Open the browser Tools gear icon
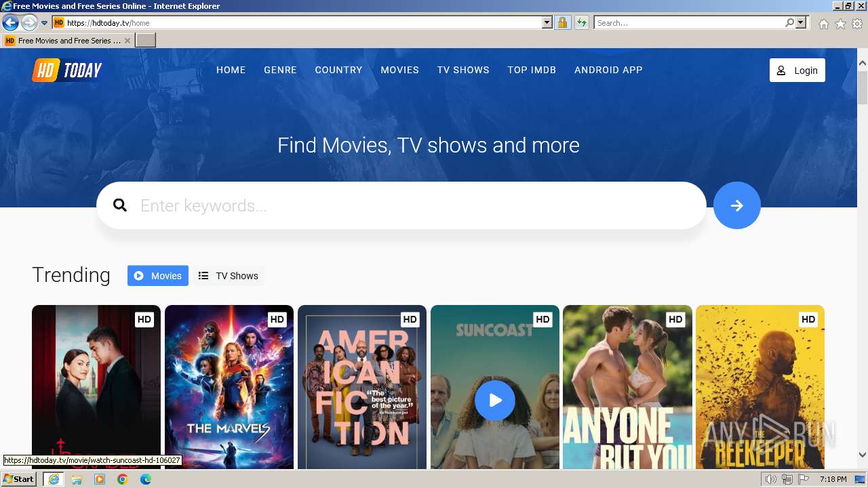868x488 pixels. point(857,24)
